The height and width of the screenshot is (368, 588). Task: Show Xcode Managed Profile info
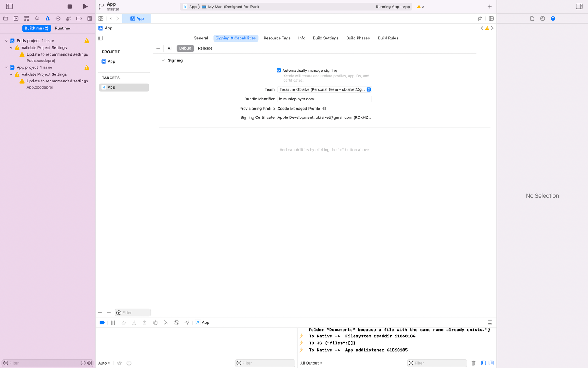tap(324, 109)
